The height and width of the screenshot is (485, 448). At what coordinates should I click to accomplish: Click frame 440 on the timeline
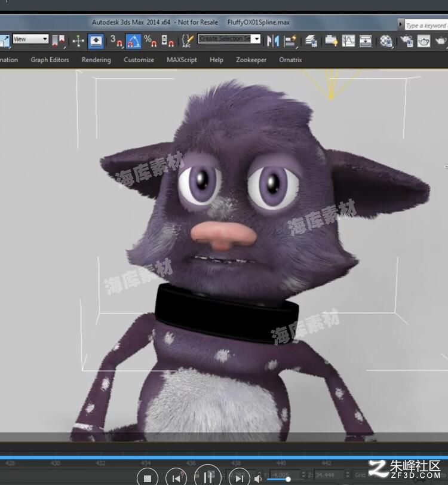(281, 463)
